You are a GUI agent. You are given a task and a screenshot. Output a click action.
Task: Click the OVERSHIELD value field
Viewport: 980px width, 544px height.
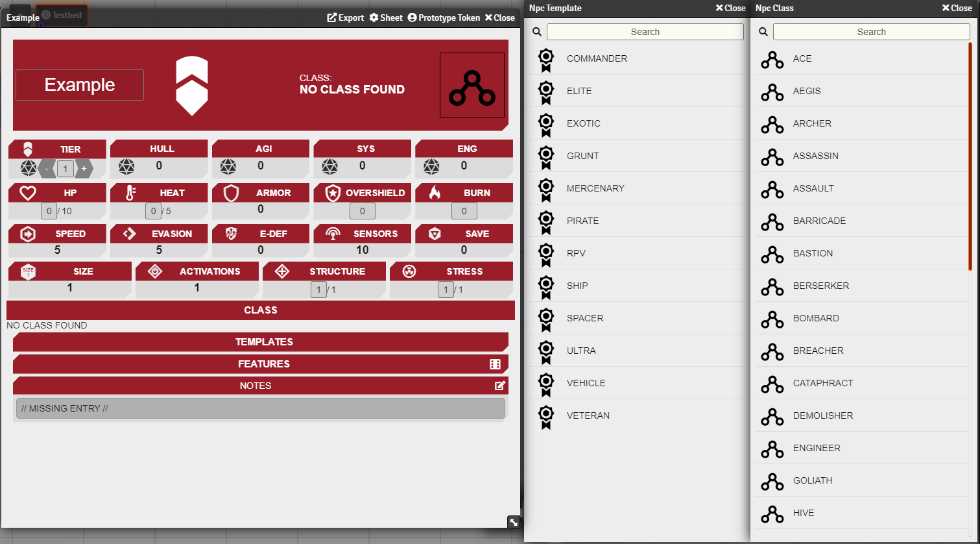pyautogui.click(x=363, y=211)
